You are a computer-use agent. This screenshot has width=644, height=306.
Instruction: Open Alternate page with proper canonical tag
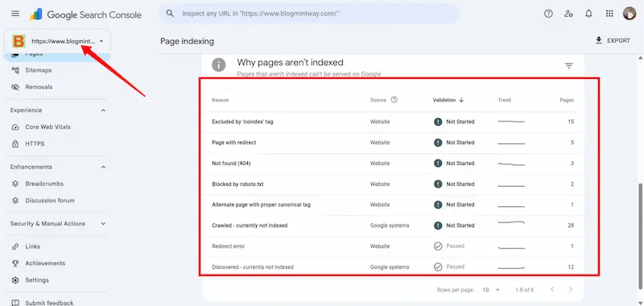393,205
